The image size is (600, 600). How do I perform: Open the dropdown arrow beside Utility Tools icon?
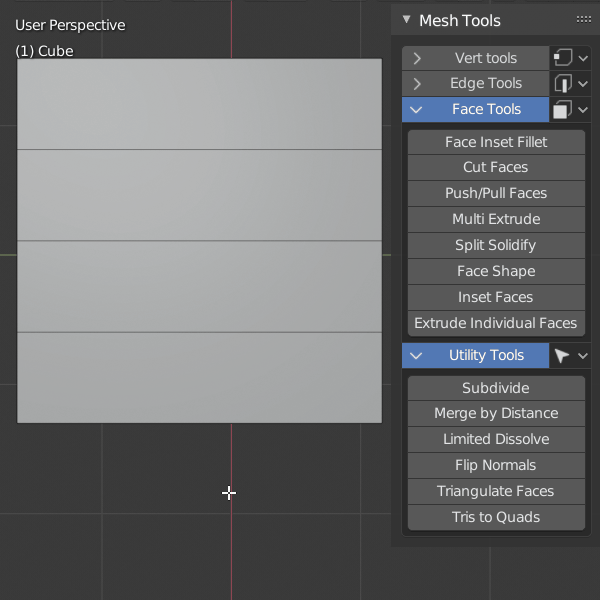tap(583, 356)
